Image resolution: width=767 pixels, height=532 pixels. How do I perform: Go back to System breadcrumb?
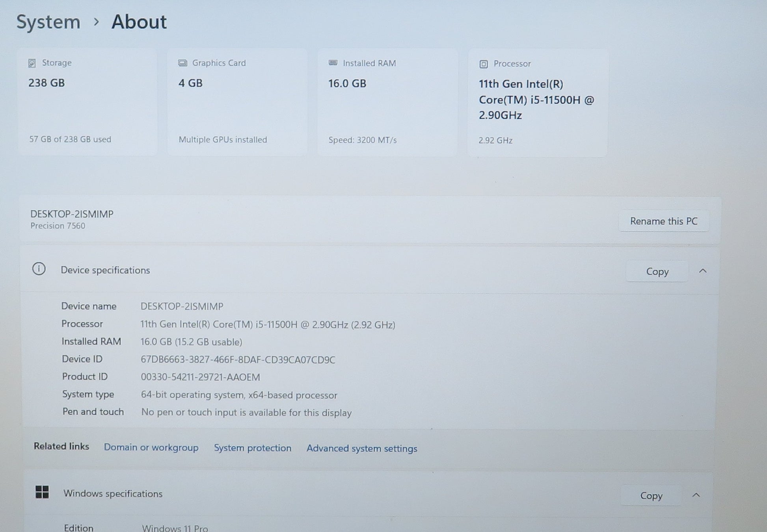point(48,22)
